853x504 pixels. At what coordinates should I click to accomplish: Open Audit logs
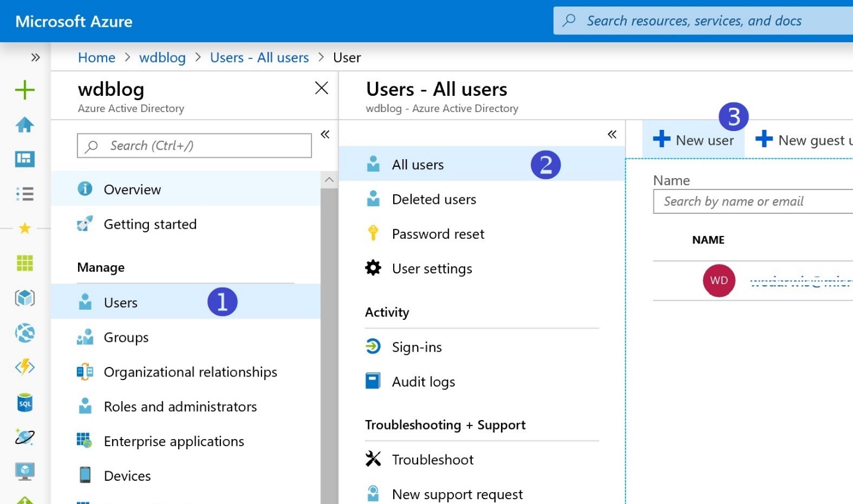(481, 381)
